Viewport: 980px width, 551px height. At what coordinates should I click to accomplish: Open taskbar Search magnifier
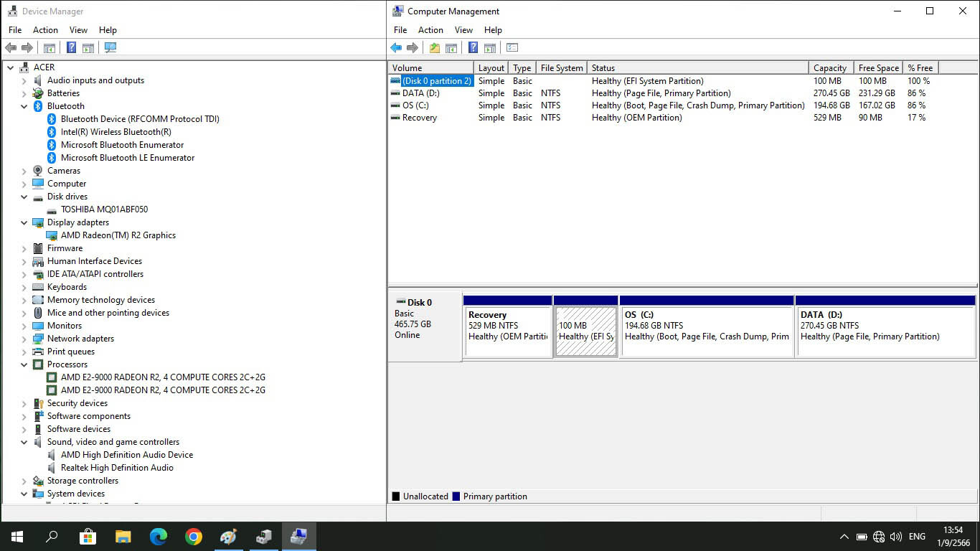tap(52, 537)
